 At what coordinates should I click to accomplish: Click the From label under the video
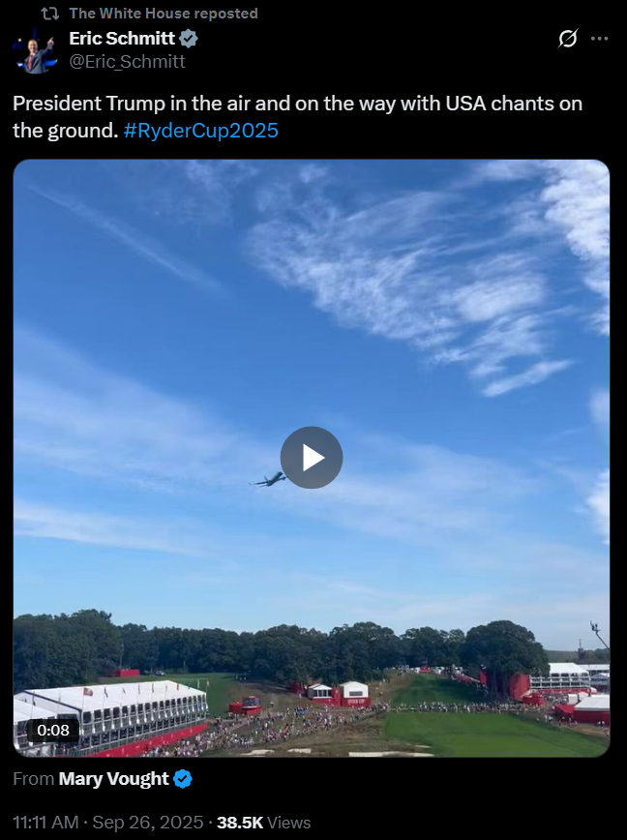[x=33, y=779]
